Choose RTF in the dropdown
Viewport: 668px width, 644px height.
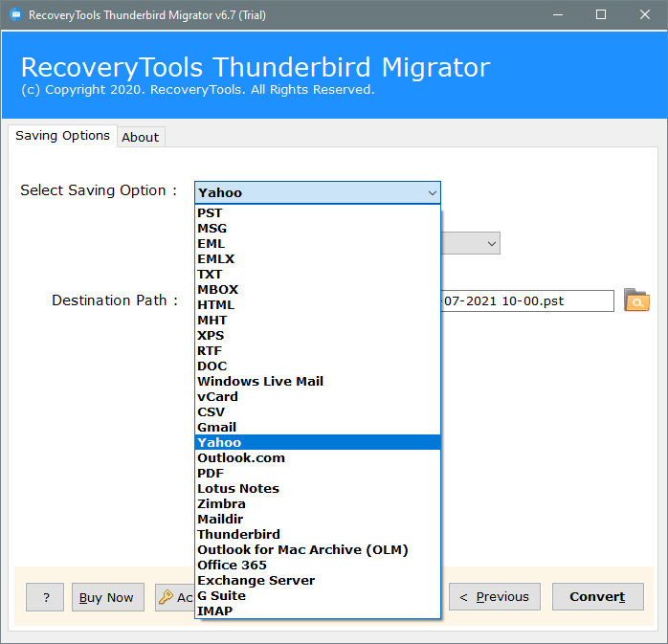coord(318,351)
